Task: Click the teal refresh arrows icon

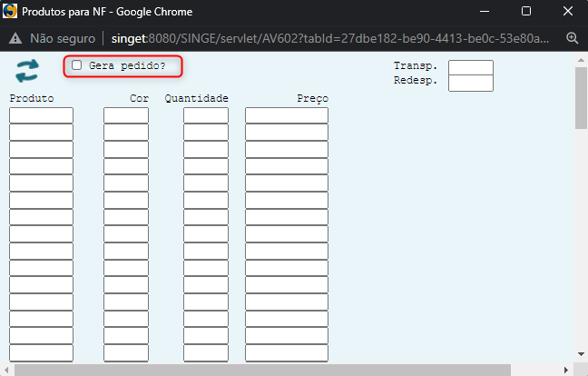Action: click(x=27, y=70)
